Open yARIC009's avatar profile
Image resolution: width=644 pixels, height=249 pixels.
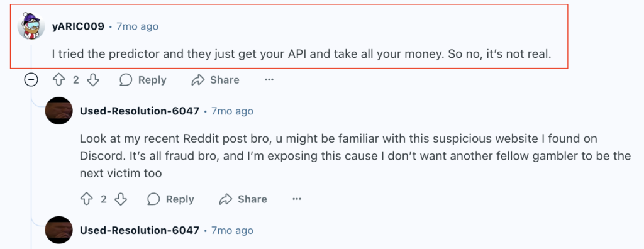click(x=31, y=26)
